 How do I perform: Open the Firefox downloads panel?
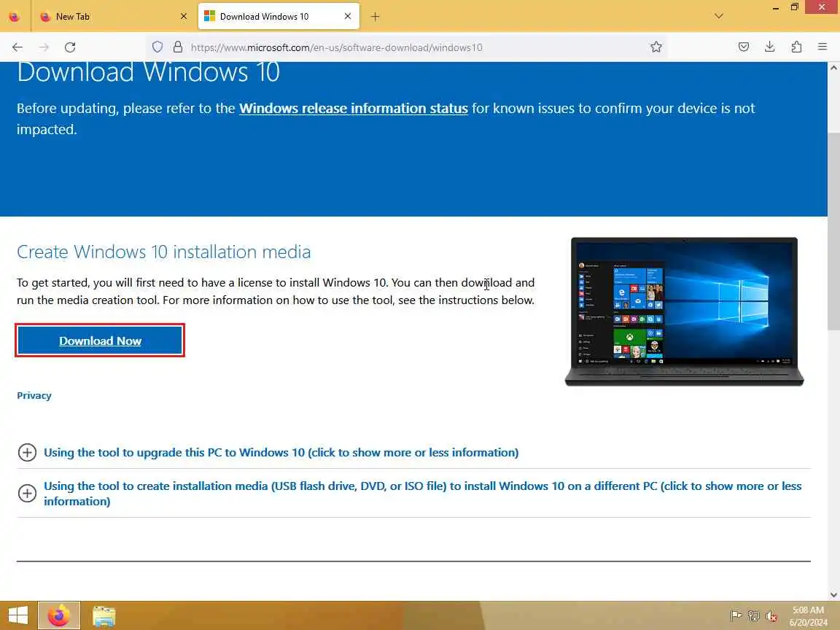(770, 47)
